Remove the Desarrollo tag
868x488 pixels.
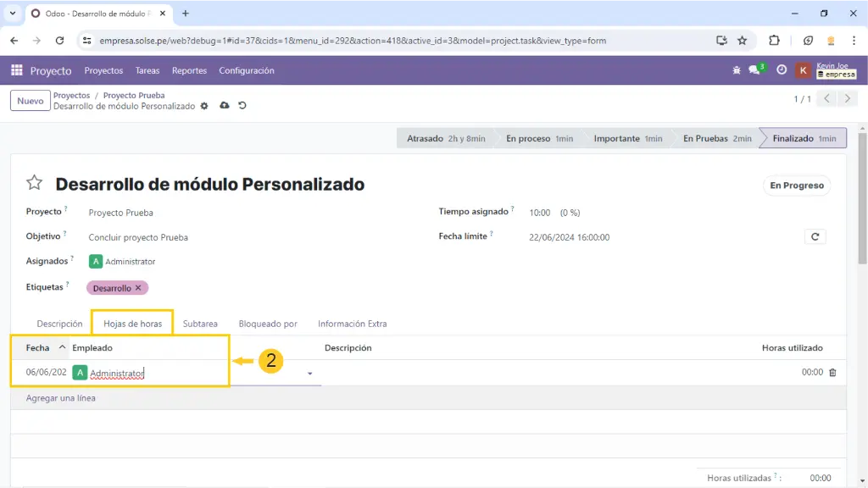click(138, 288)
